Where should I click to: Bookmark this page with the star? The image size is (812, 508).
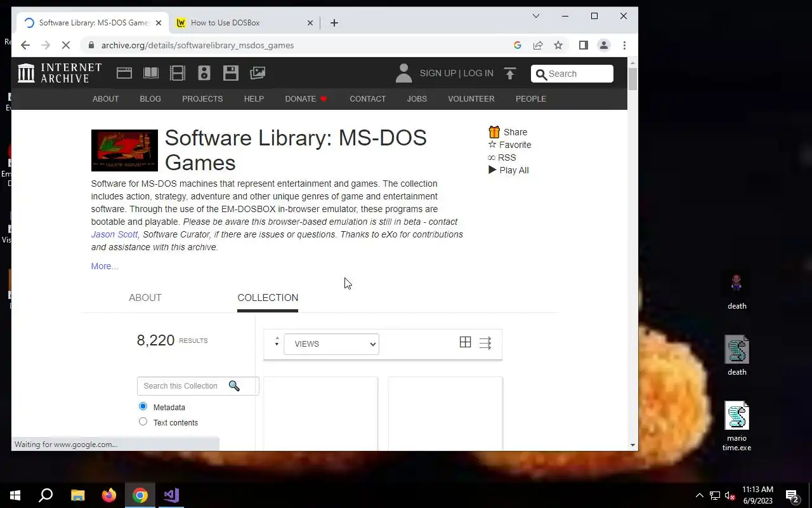tap(558, 45)
